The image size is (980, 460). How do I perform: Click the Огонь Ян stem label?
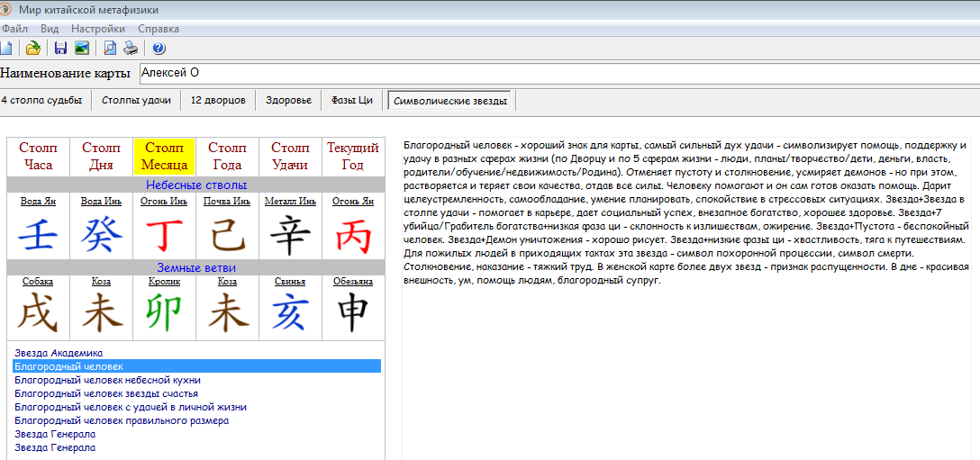click(353, 202)
